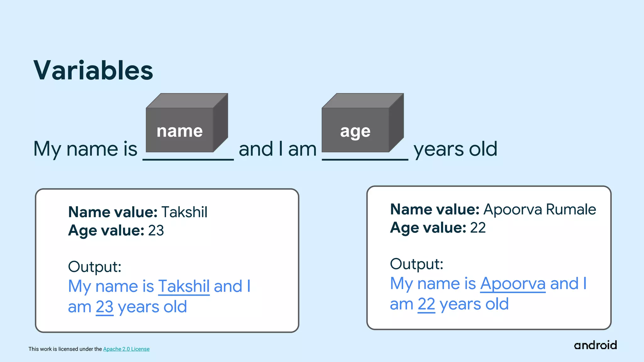Click the underlined Apoorva in right output
Screen dimensions: 644x362
(x=513, y=284)
